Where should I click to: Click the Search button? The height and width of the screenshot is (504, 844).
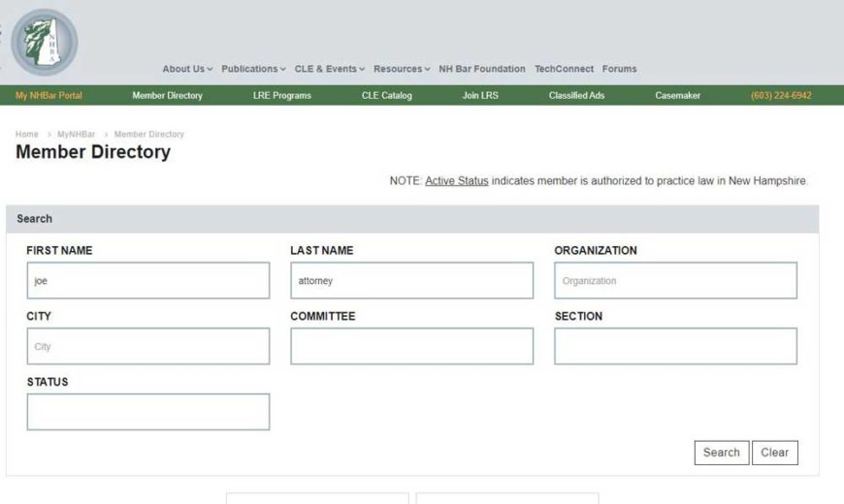(x=721, y=453)
